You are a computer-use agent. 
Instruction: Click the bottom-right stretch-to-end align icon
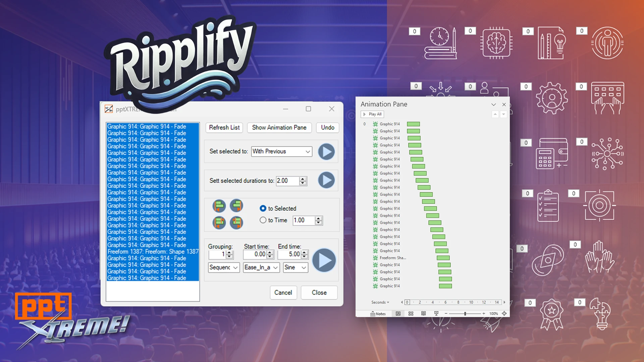pos(236,223)
